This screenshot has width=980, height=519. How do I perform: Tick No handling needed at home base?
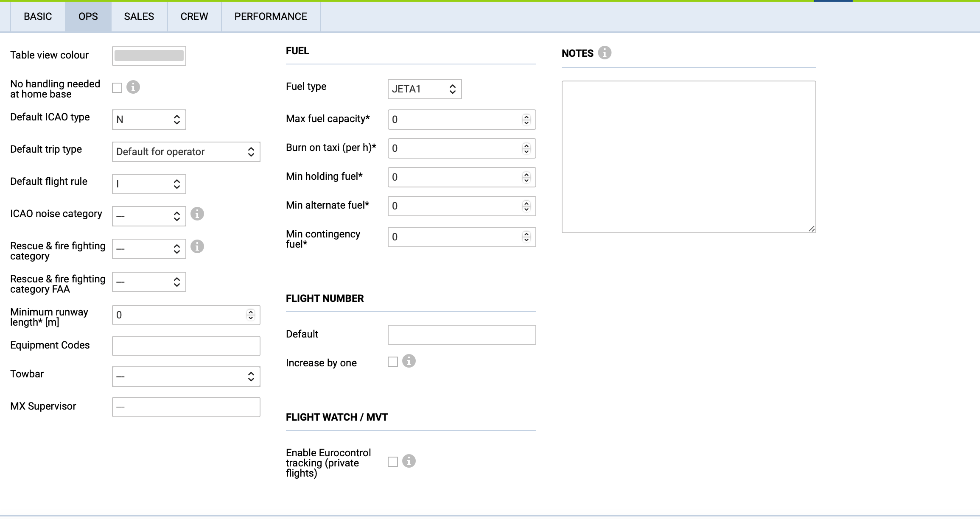tap(117, 88)
